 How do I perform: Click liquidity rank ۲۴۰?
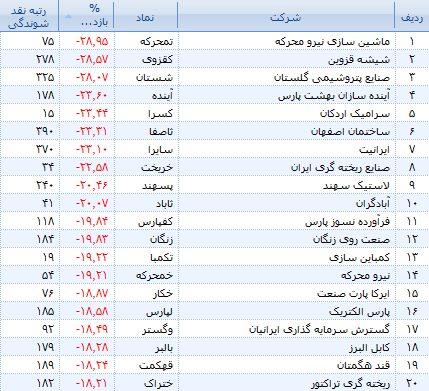pos(45,185)
